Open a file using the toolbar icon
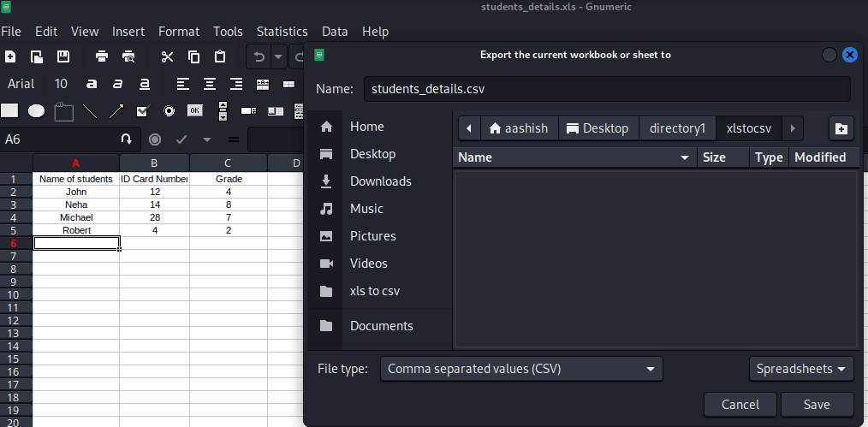Image resolution: width=868 pixels, height=427 pixels. (37, 56)
